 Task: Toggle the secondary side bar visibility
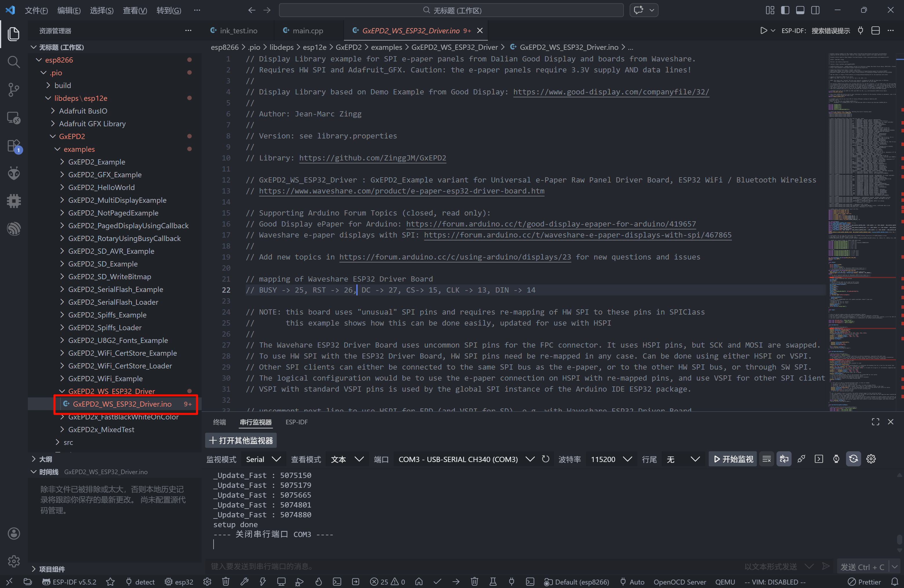pyautogui.click(x=815, y=10)
